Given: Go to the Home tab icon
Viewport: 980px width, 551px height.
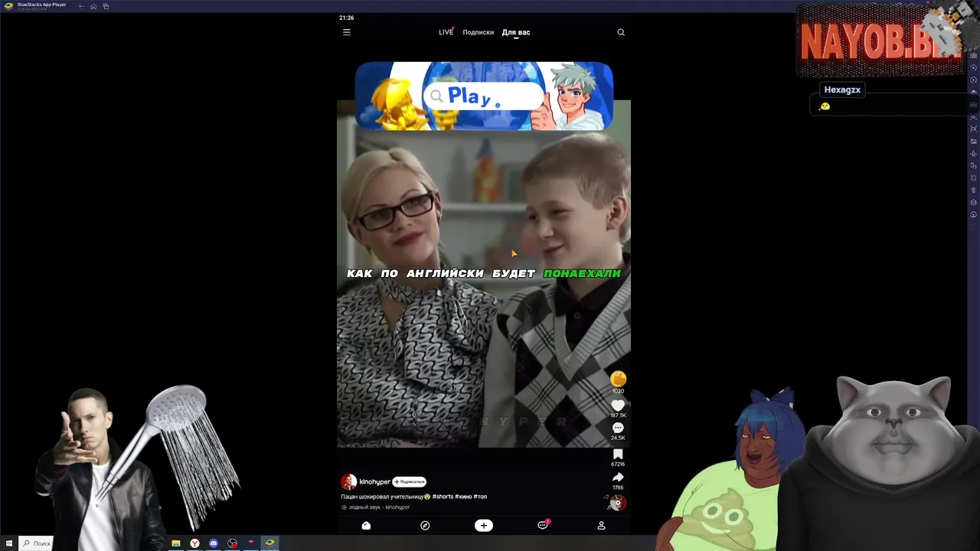Looking at the screenshot, I should point(366,526).
